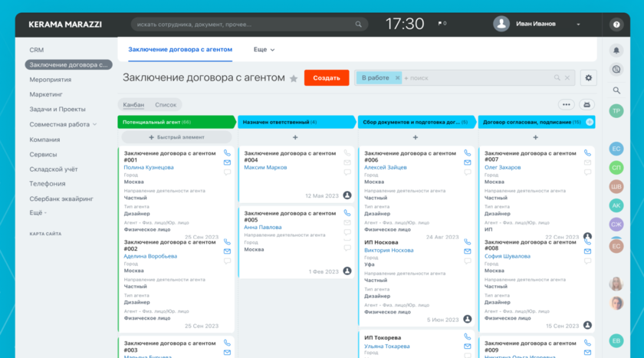Remove the 'В работе' filter chip
Image resolution: width=644 pixels, height=358 pixels.
coord(397,78)
